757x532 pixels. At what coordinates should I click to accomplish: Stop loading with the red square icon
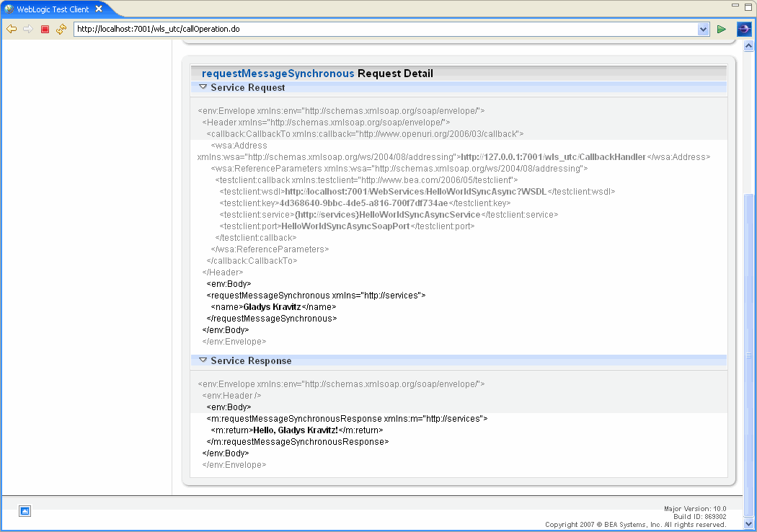(45, 29)
